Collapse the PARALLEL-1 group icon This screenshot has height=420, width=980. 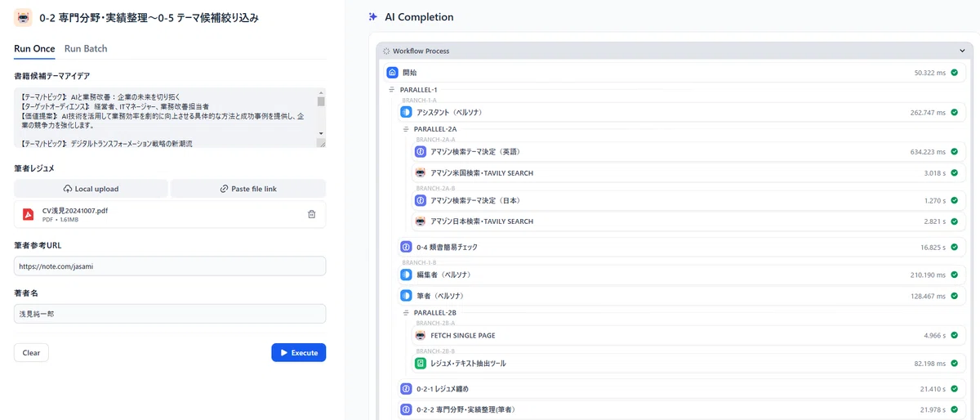tap(392, 89)
